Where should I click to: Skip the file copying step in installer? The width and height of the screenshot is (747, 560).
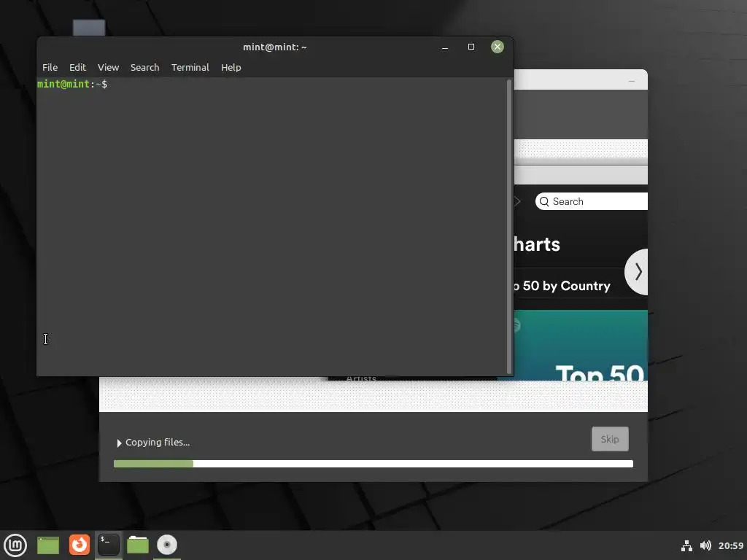(610, 439)
